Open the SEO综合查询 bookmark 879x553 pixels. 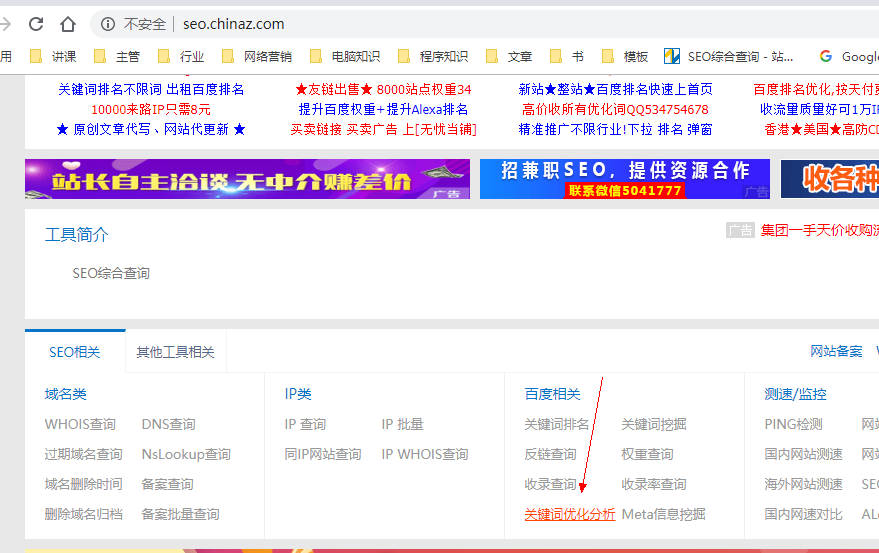729,56
